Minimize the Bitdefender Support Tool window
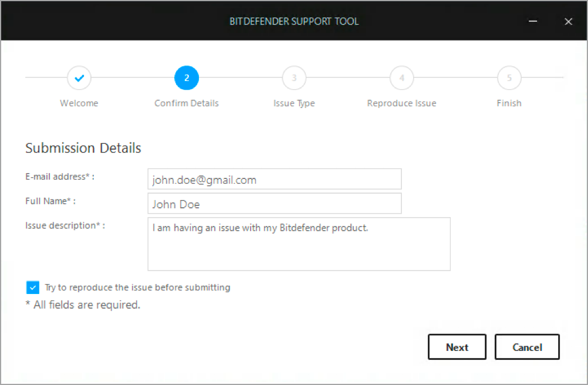Image resolution: width=588 pixels, height=385 pixels. [533, 21]
